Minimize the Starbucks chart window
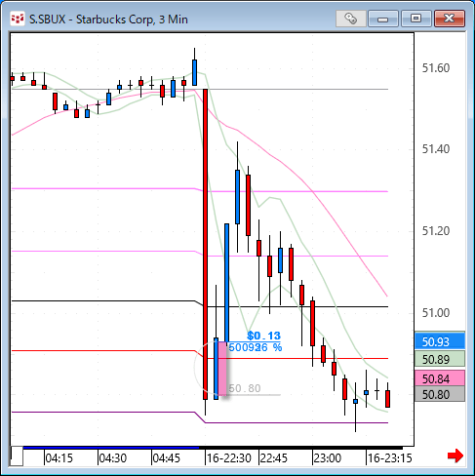This screenshot has height=476, width=475. (383, 19)
